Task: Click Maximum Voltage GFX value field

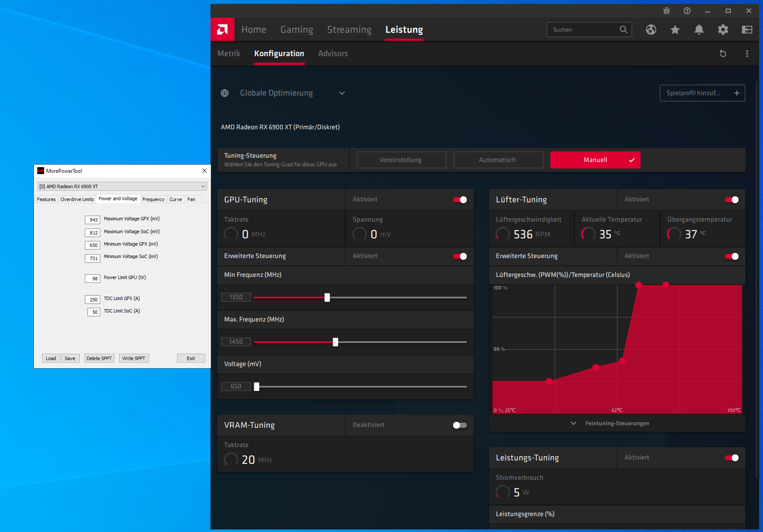Action: click(x=93, y=220)
